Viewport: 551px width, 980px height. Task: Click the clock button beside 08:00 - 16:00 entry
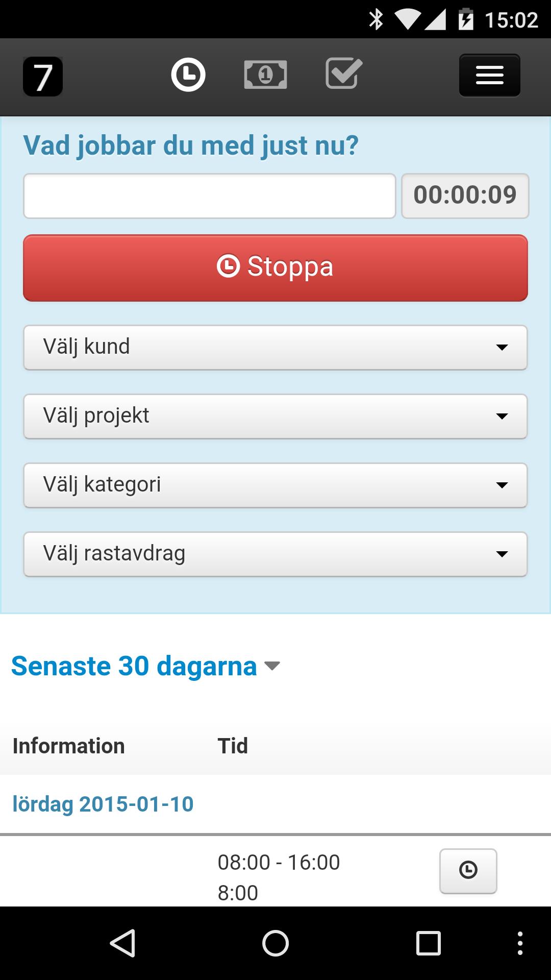click(468, 871)
